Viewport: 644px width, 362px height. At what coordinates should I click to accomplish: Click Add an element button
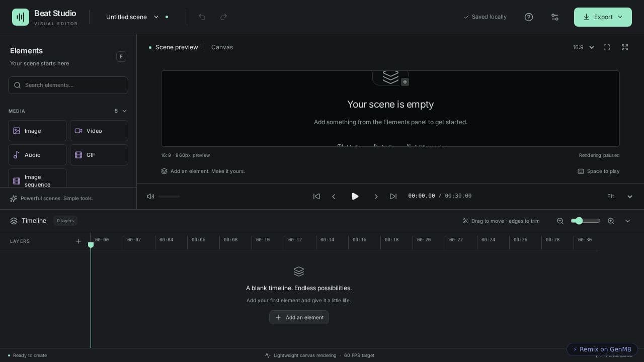coord(299,317)
